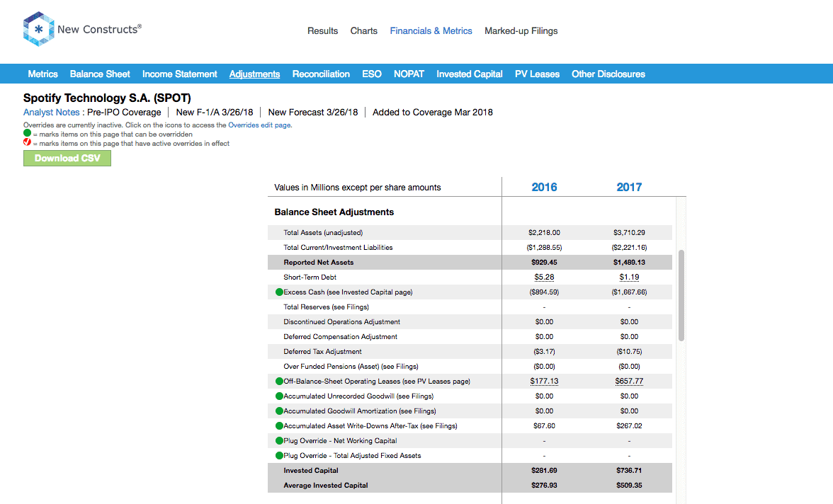Click New F-1/A 3/26/18 note text
This screenshot has width=833, height=504.
(x=215, y=112)
